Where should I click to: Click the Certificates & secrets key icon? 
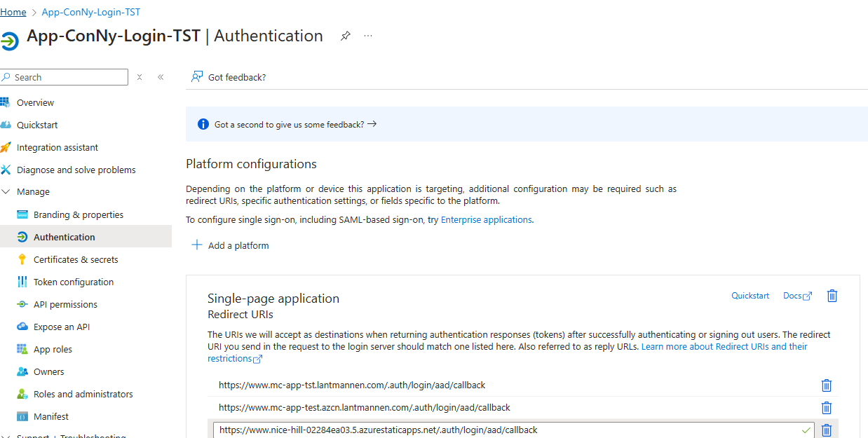click(x=22, y=259)
